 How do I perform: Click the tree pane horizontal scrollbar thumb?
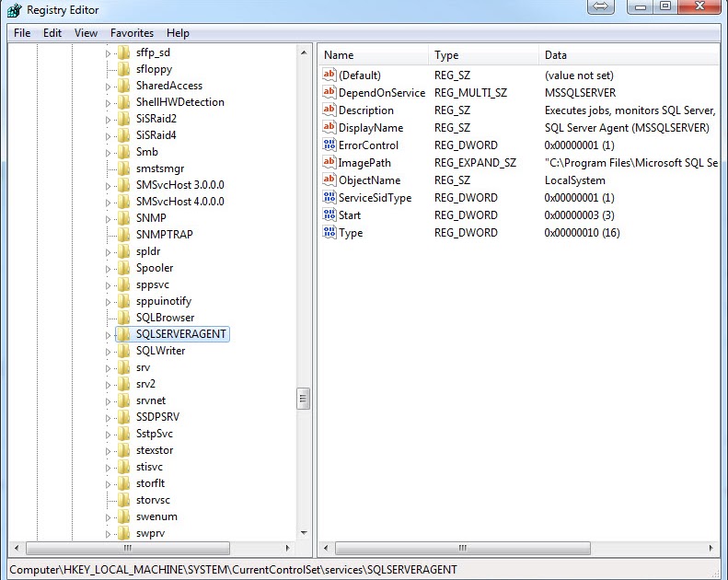[128, 548]
